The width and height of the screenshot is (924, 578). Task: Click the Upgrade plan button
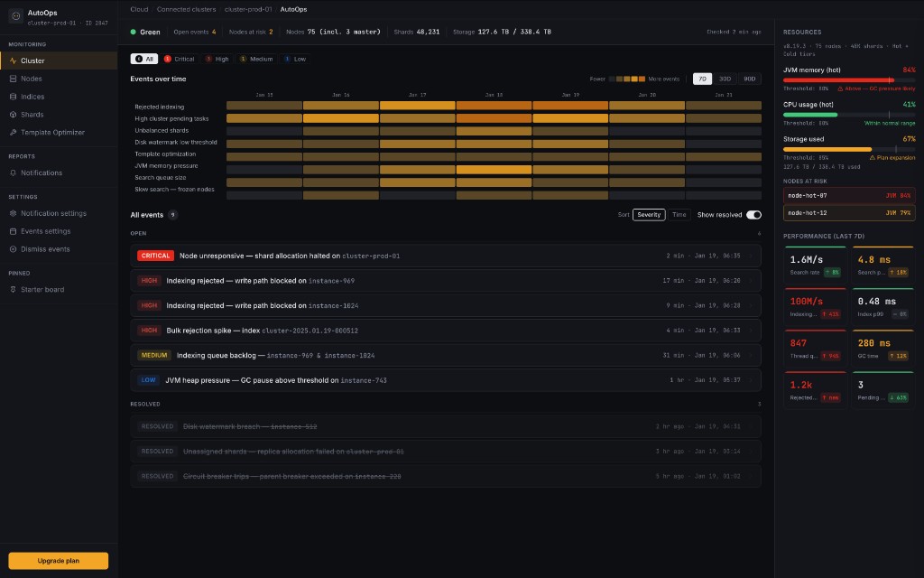click(58, 560)
